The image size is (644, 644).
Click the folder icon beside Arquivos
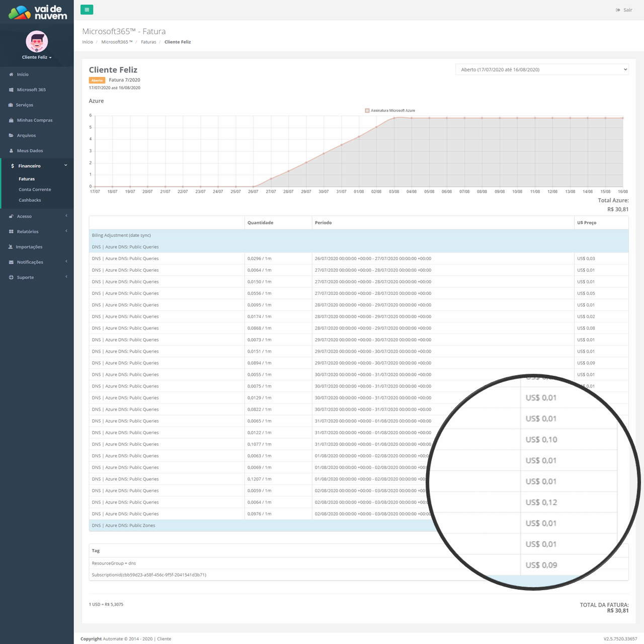[x=11, y=135]
